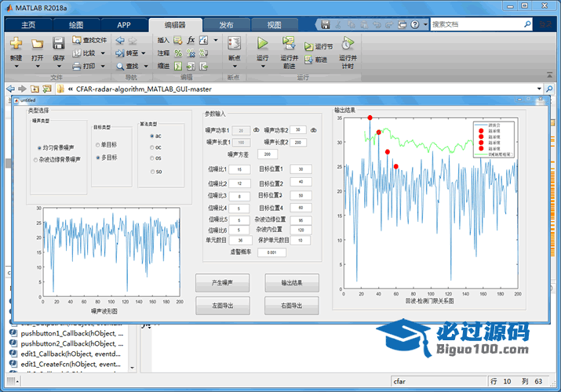Click the Compare (比较) tool
The width and height of the screenshot is (561, 392).
pos(85,53)
